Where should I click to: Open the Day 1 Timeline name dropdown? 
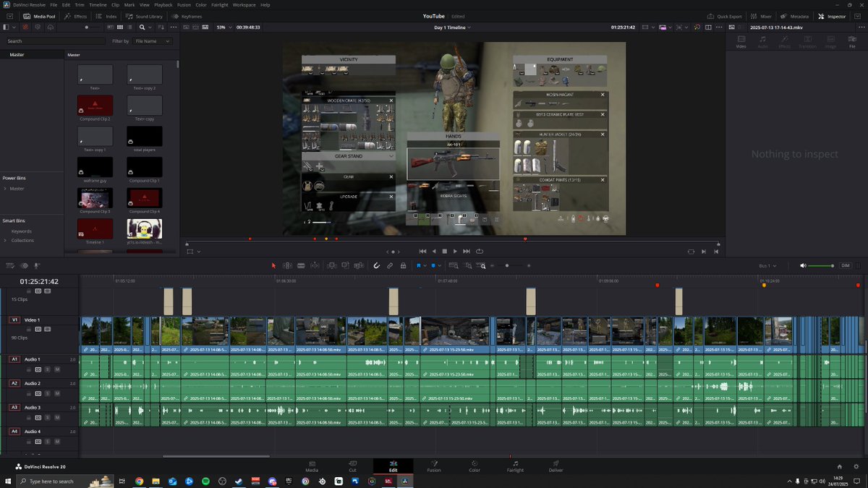point(452,27)
